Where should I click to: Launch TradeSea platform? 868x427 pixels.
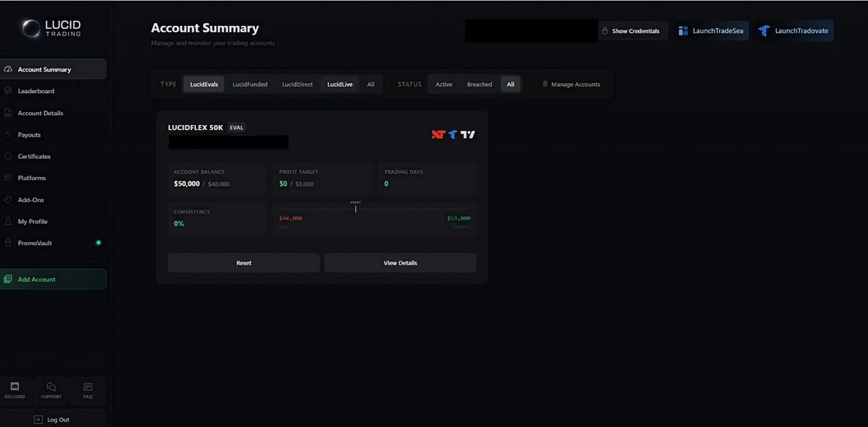point(711,31)
